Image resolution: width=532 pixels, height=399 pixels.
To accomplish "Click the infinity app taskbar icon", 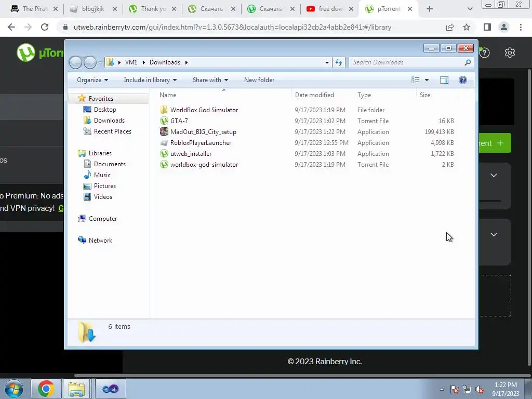I will coord(110,389).
